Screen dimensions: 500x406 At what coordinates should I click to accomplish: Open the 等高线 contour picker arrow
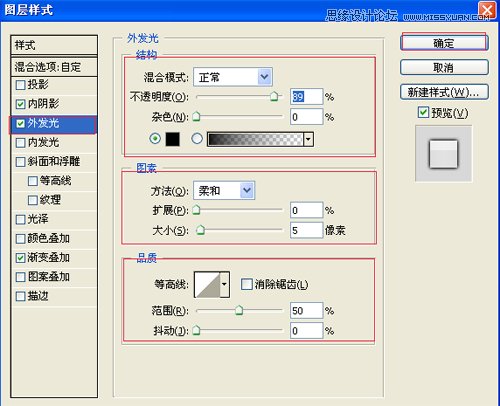tap(225, 284)
